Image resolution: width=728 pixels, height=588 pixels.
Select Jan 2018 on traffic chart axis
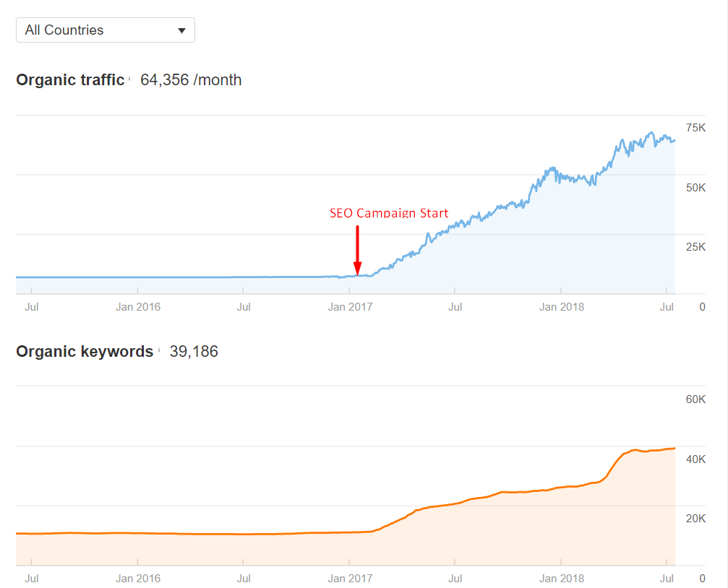[562, 307]
